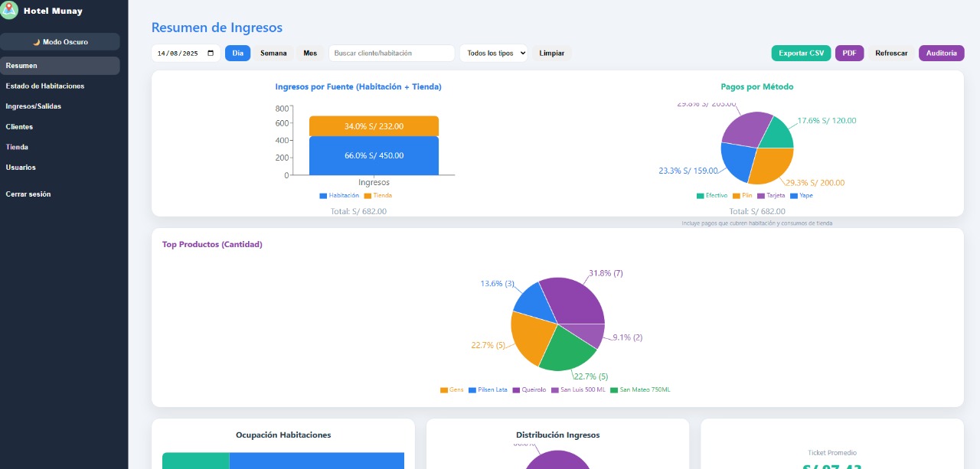Click the 29.3% S/ 200.00 label

point(815,183)
